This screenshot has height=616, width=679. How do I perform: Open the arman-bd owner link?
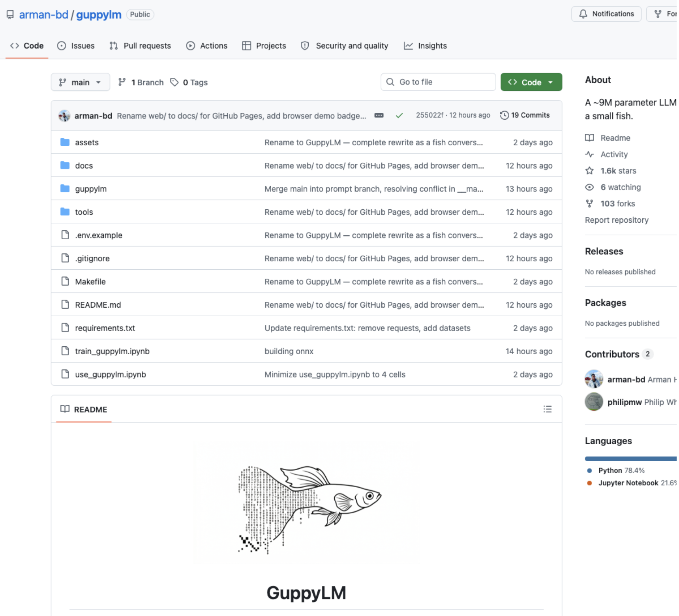coord(43,15)
